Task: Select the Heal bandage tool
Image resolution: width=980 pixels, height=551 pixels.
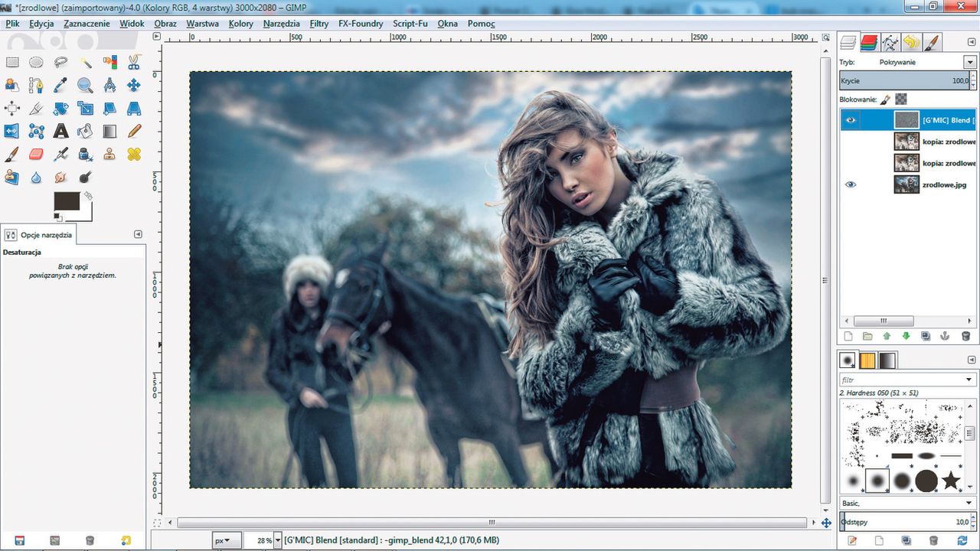Action: click(134, 154)
